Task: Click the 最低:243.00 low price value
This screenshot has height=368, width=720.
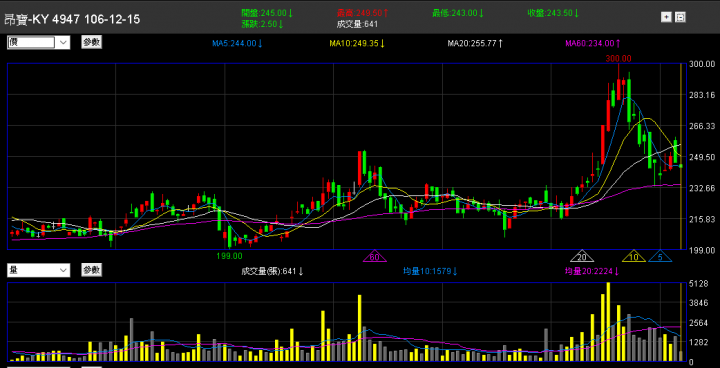Action: tap(458, 13)
